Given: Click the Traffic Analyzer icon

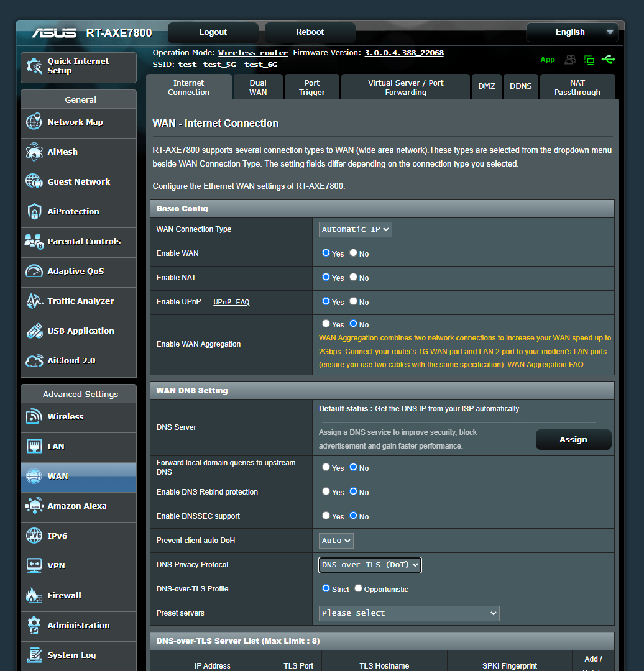Looking at the screenshot, I should (x=34, y=301).
